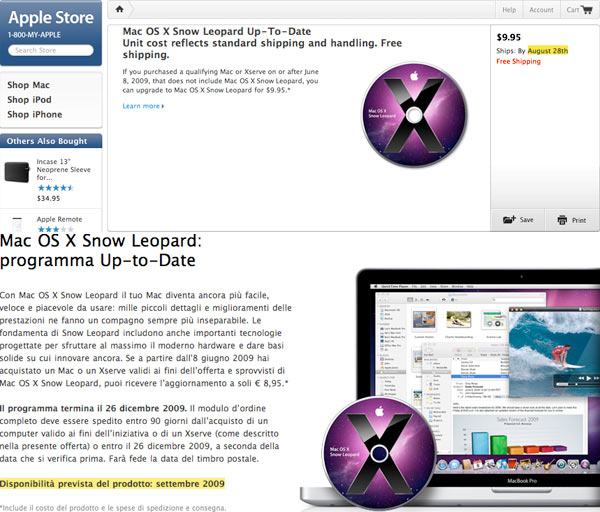Image resolution: width=600 pixels, height=512 pixels.
Task: Open the Help menu item
Action: pos(509,10)
